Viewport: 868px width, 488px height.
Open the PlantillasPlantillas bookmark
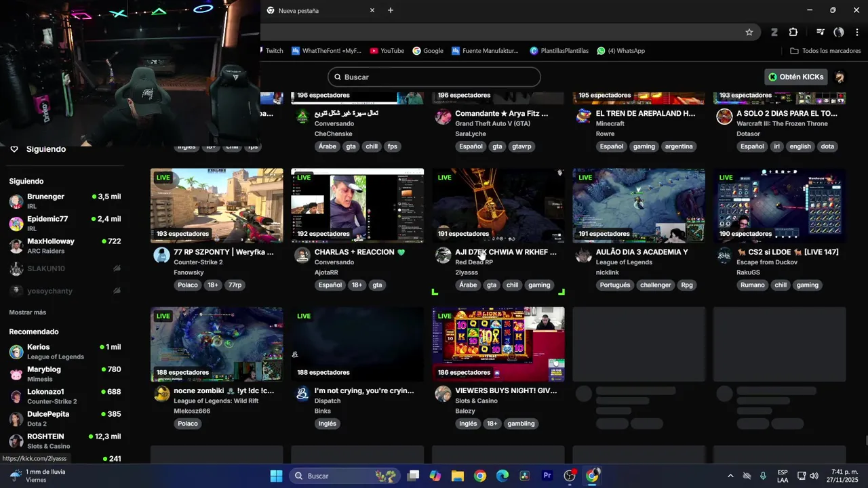(559, 51)
